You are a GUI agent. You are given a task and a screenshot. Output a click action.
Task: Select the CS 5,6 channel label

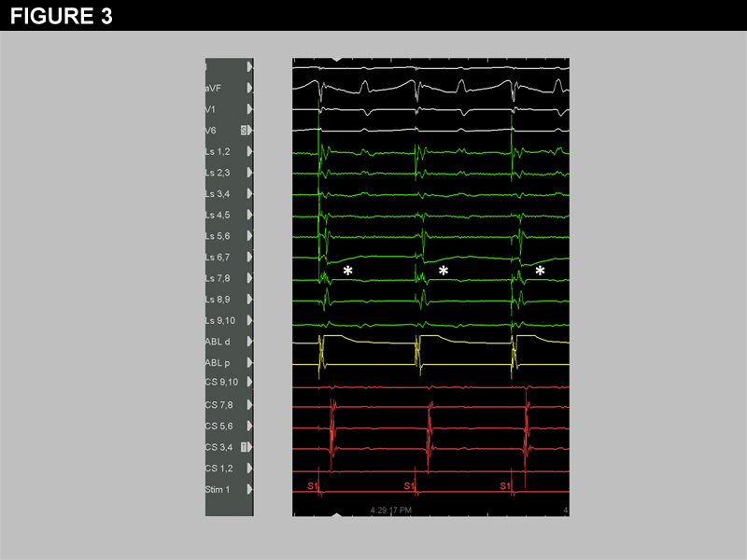pyautogui.click(x=218, y=426)
